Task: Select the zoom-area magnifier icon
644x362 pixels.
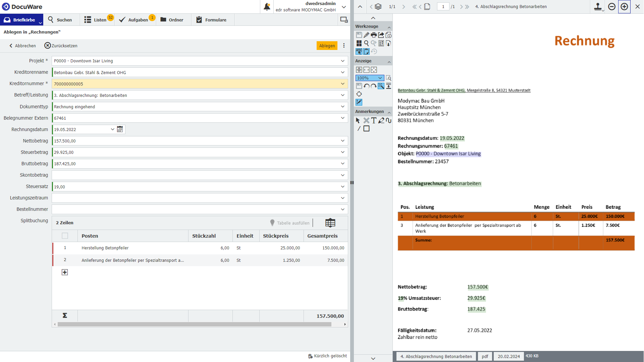Action: click(388, 78)
